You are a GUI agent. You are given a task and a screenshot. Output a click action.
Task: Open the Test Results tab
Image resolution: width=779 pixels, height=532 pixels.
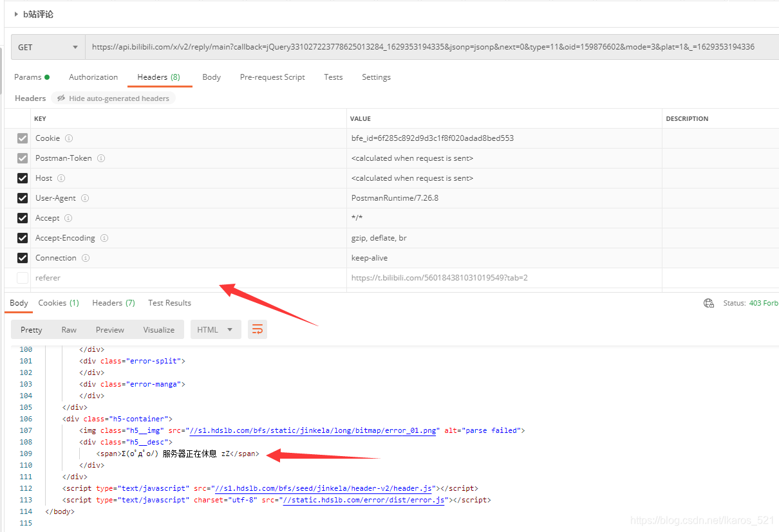pos(169,303)
